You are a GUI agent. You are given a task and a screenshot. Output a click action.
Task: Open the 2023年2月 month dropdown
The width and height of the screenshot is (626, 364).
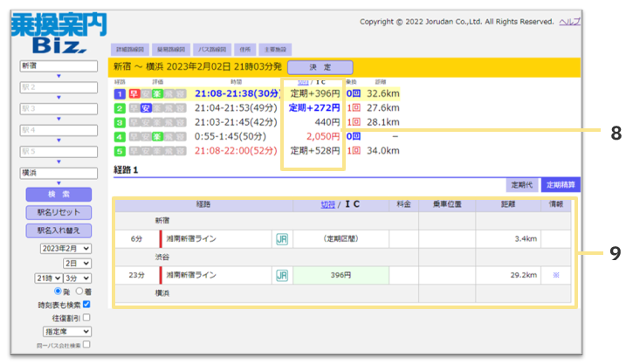coord(66,249)
